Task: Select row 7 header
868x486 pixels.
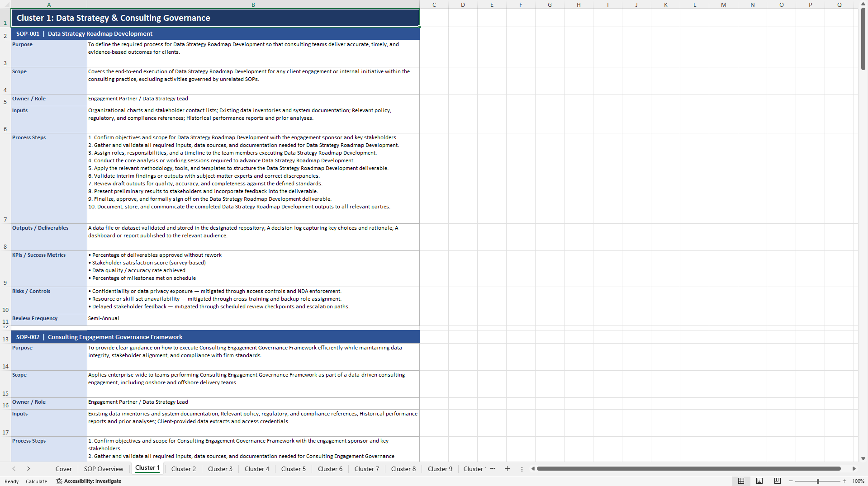Action: [5, 178]
